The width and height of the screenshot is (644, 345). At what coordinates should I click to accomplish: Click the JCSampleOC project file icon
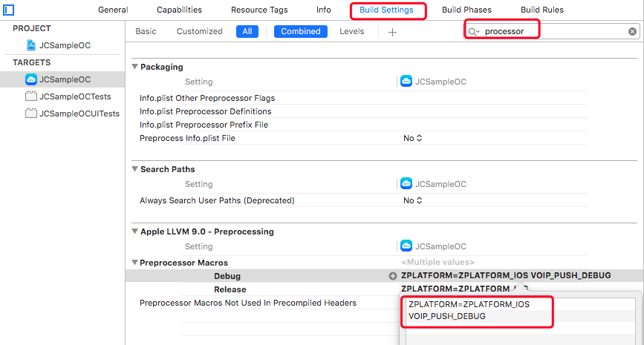coord(30,45)
